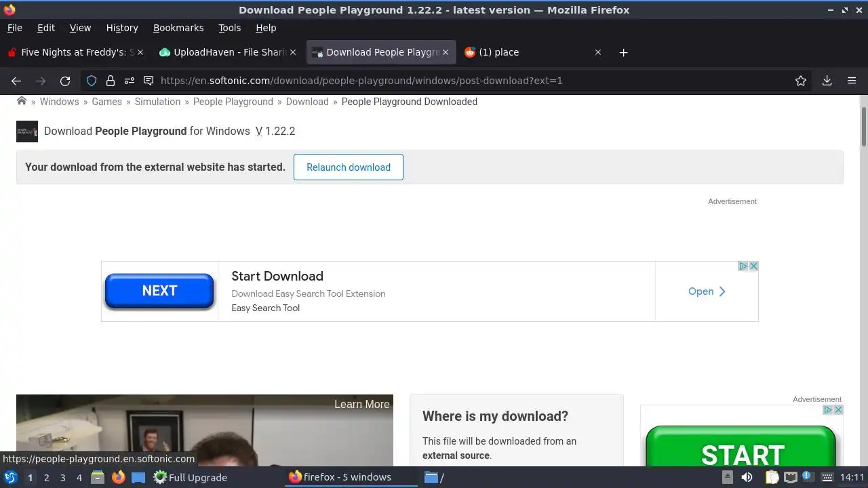Open the History menu
This screenshot has height=488, width=868.
coord(122,28)
